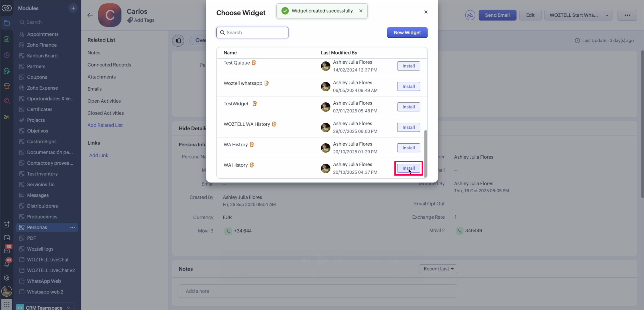Expand the WOZTELL Start WhatsApp dropdown arrow
Screen dimensions: 644x310
point(607,15)
